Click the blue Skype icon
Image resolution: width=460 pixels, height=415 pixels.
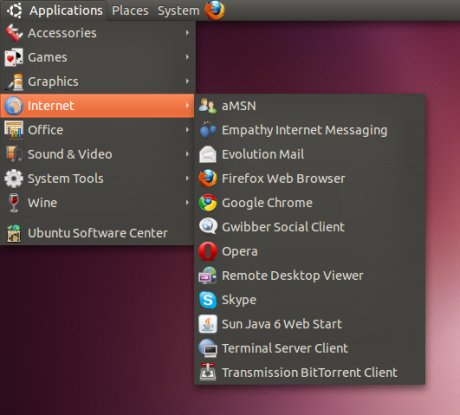pos(208,300)
